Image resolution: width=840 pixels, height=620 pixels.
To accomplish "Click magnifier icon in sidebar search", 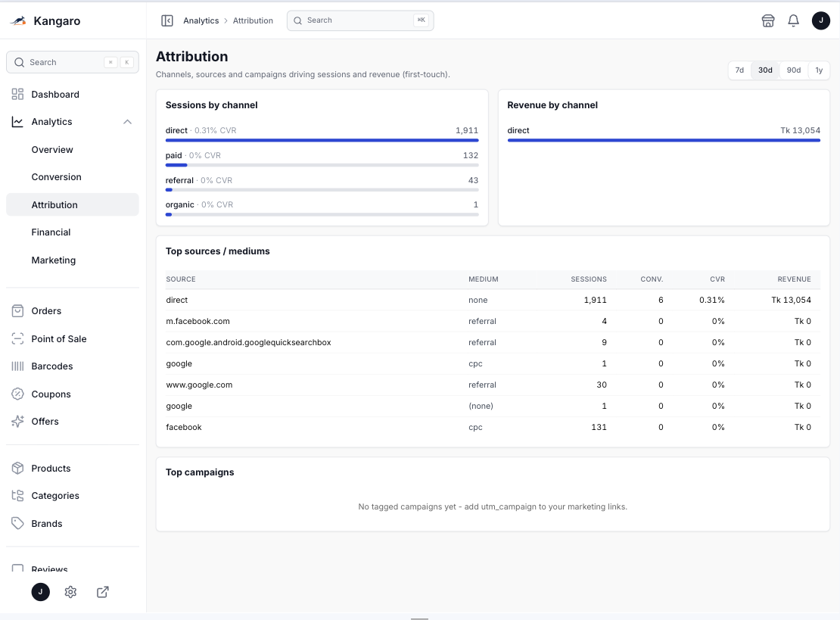I will tap(19, 62).
